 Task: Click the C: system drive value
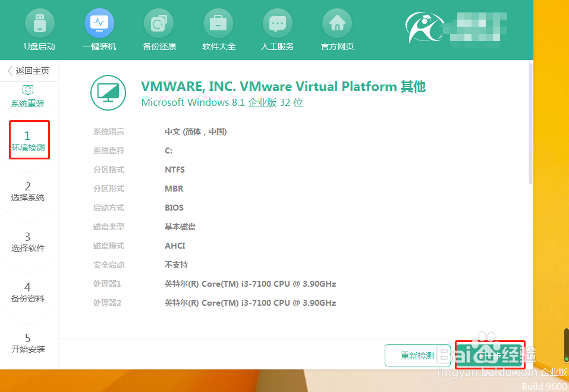[168, 150]
